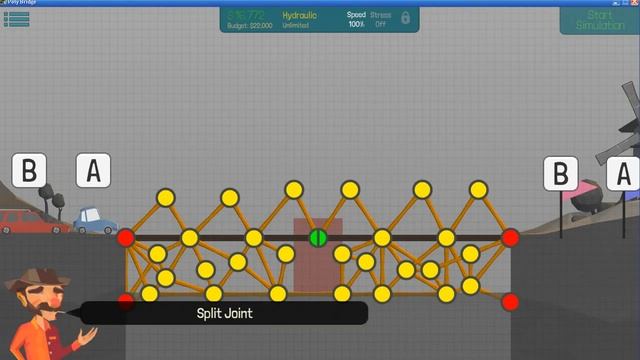Click the blue car waiting on the left
Screen dimensions: 640x360
coord(95,221)
